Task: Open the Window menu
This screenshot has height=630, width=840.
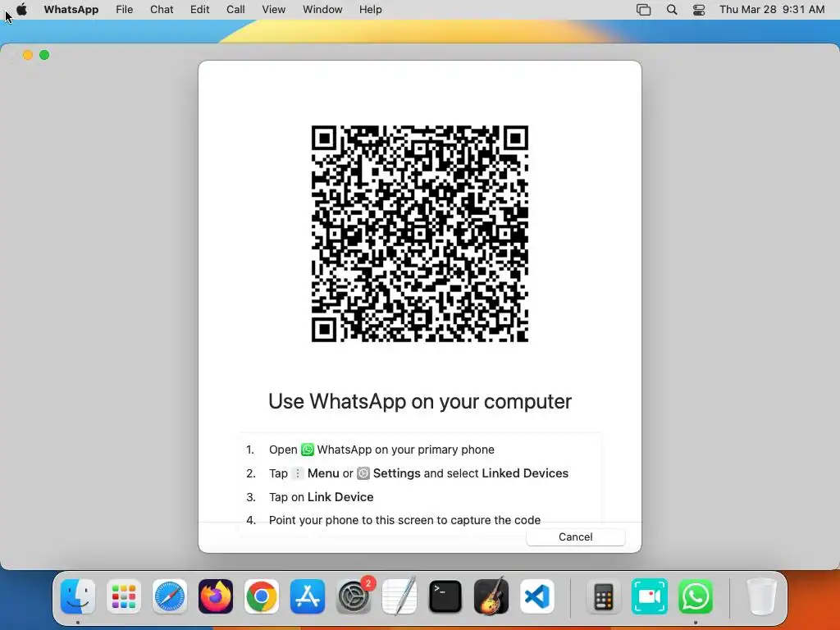Action: [x=322, y=10]
